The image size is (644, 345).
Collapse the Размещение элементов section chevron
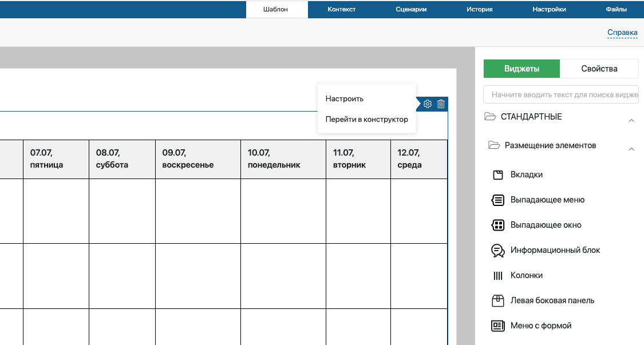pos(632,149)
